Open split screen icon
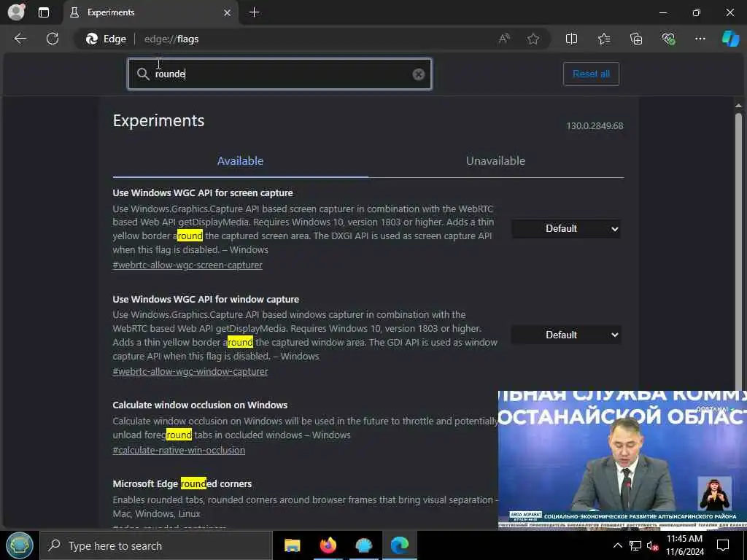 571,39
